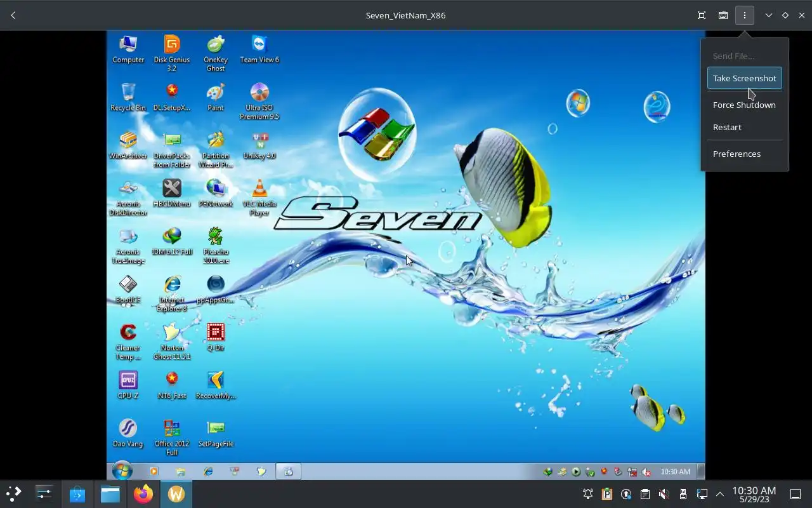Select the Internet Explorer 8 desktop icon
The height and width of the screenshot is (508, 812).
(172, 295)
